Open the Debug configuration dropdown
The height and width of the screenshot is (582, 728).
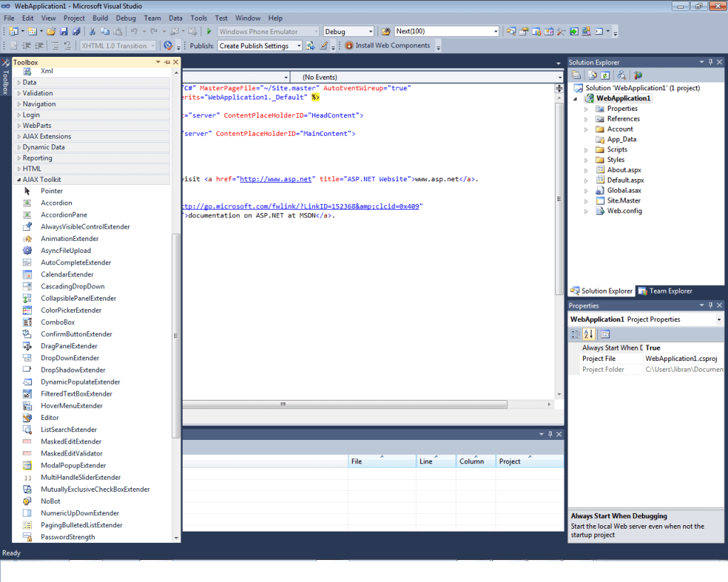370,32
